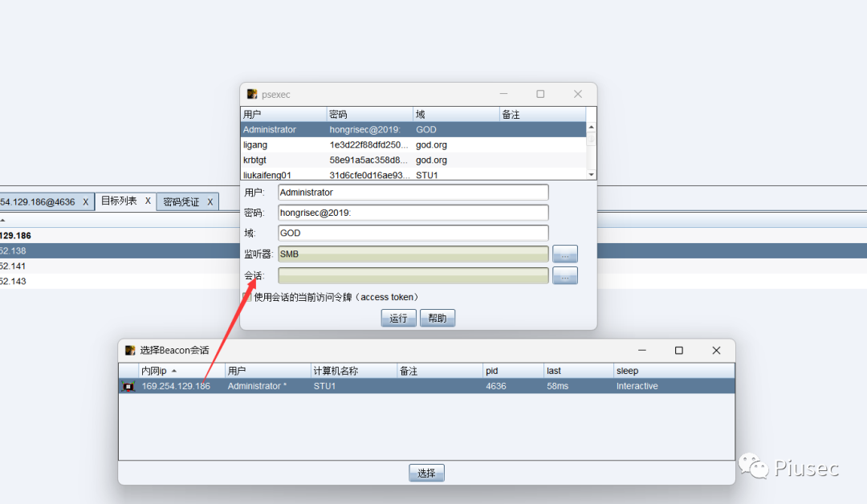Click the 选择 button in Beacon dialog
Screen dimensions: 867x504
[x=426, y=473]
